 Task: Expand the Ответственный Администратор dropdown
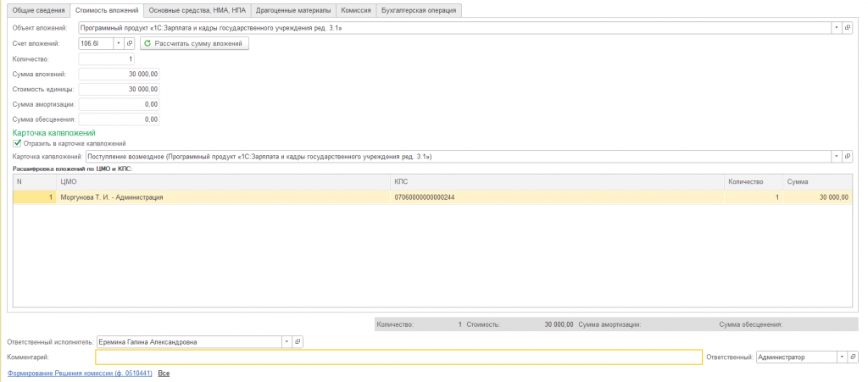(842, 357)
